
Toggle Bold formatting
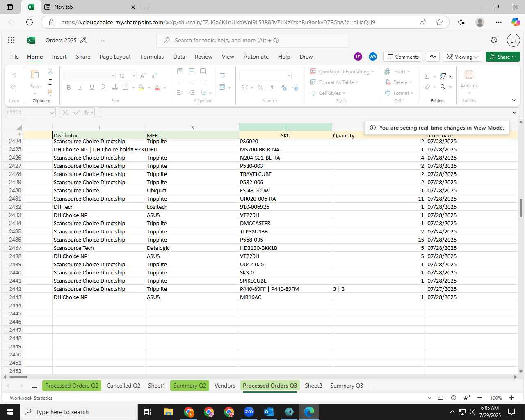pyautogui.click(x=68, y=87)
